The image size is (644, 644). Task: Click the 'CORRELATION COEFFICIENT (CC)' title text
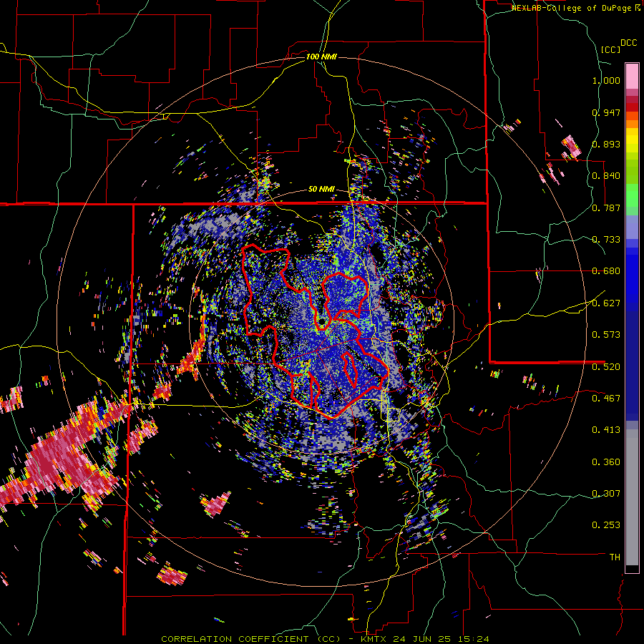(251, 639)
